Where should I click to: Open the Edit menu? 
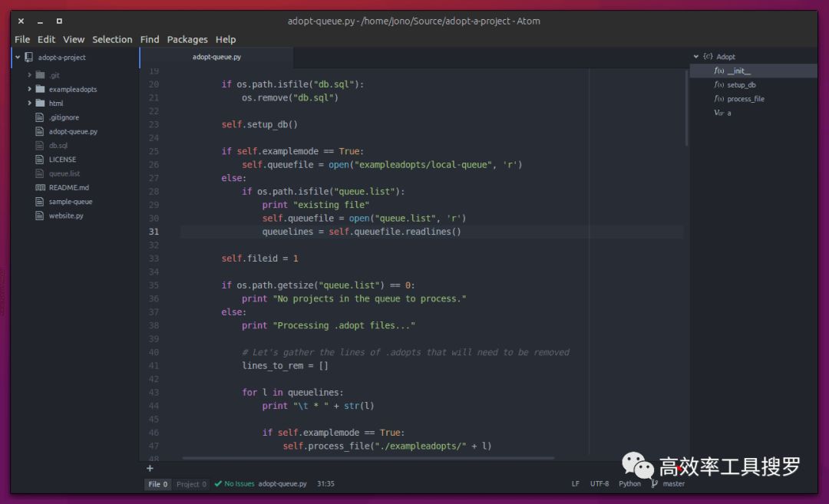(x=46, y=40)
